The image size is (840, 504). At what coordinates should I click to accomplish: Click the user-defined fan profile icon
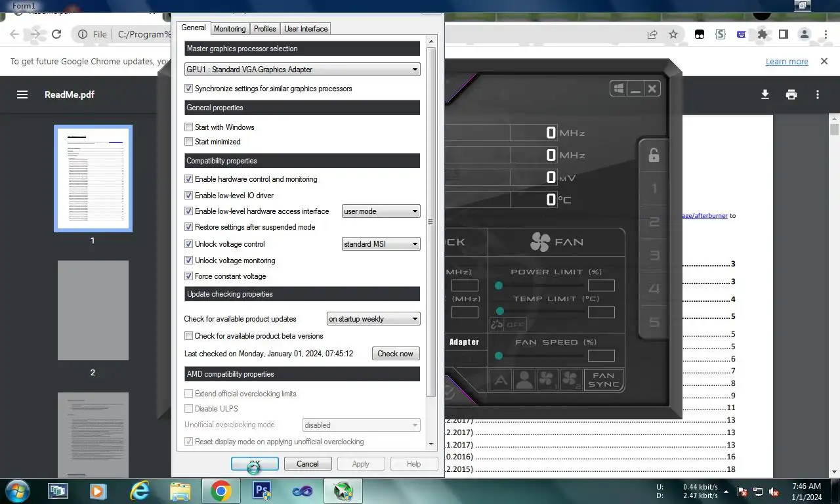point(524,379)
